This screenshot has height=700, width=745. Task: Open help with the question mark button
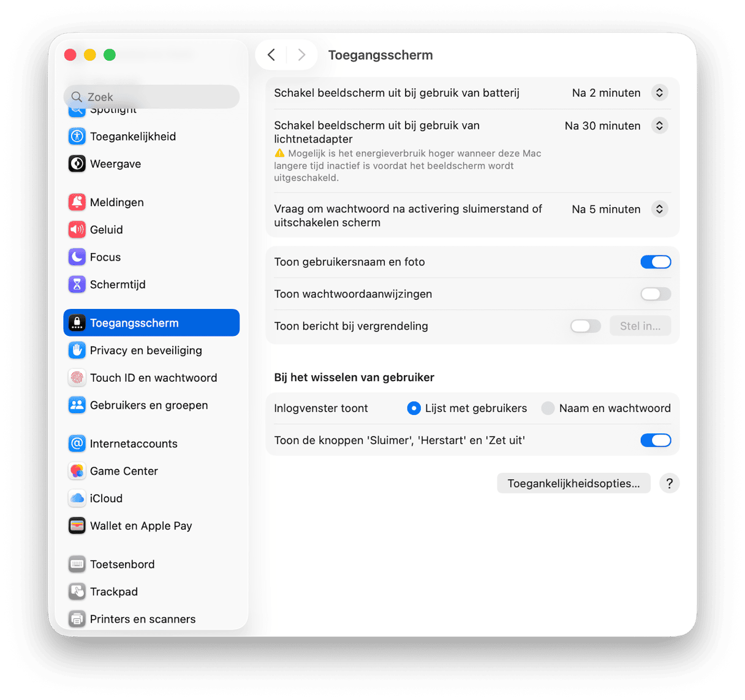point(669,484)
